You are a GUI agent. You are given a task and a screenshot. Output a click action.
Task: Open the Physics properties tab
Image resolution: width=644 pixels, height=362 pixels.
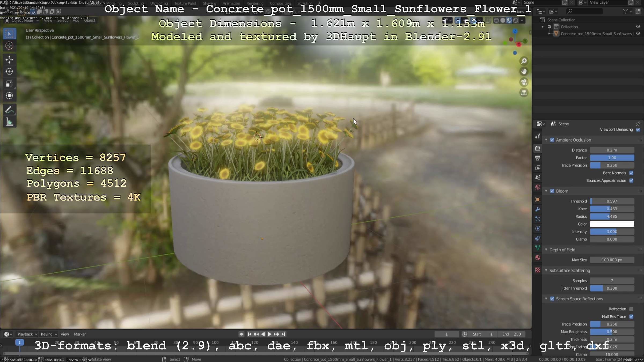click(538, 228)
